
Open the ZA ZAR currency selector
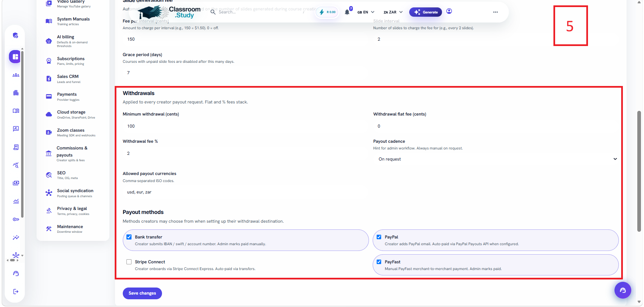click(x=393, y=12)
